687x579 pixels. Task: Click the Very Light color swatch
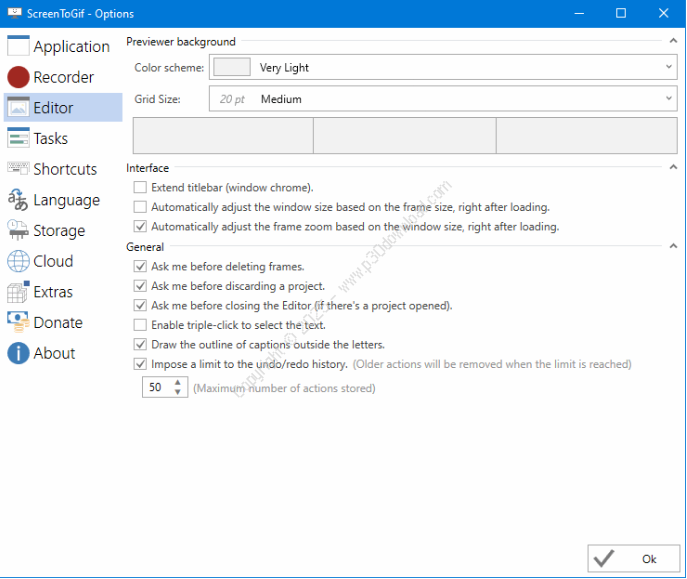tap(232, 68)
